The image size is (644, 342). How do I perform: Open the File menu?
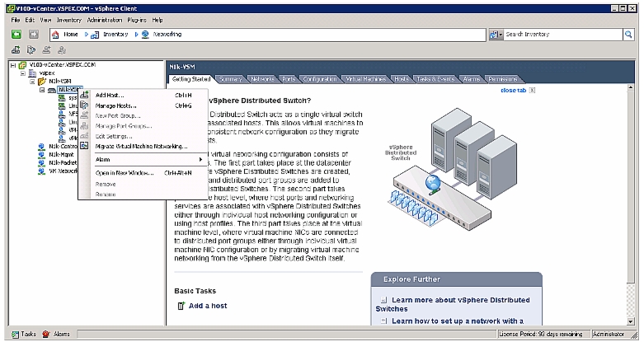tap(15, 20)
